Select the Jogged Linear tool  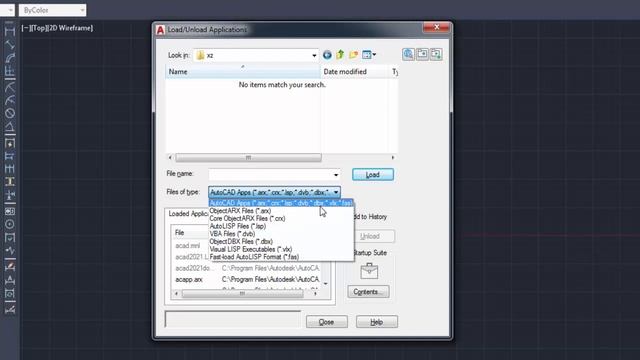coord(10,250)
